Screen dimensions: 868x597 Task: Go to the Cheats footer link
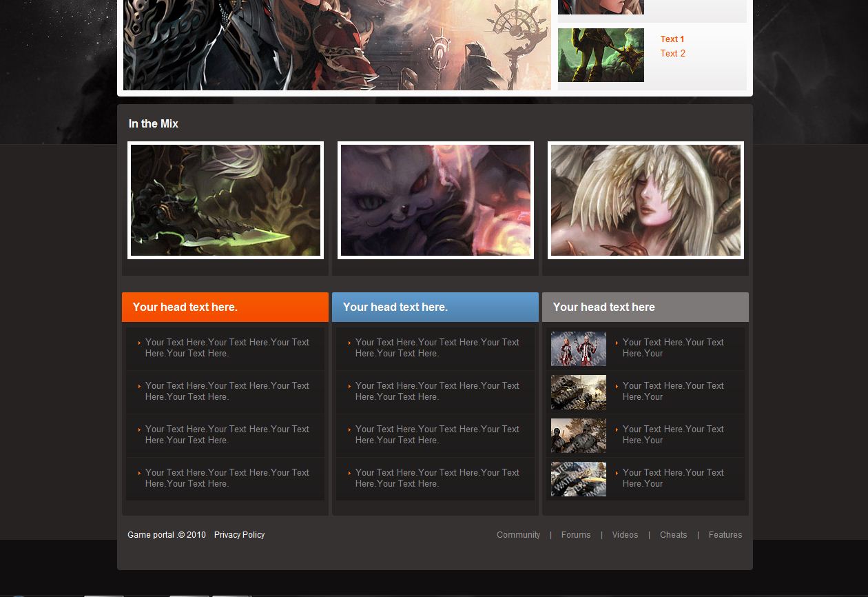pos(673,535)
